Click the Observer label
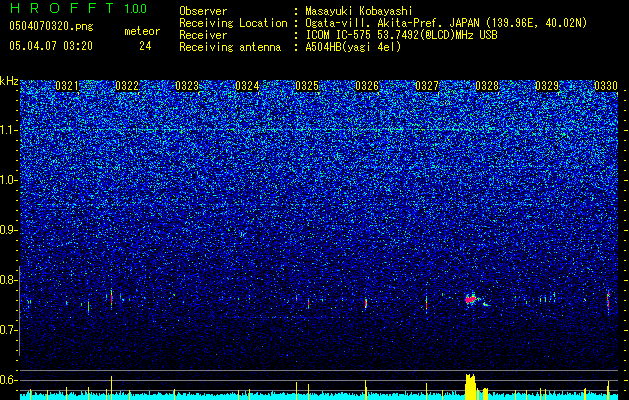 coord(203,11)
